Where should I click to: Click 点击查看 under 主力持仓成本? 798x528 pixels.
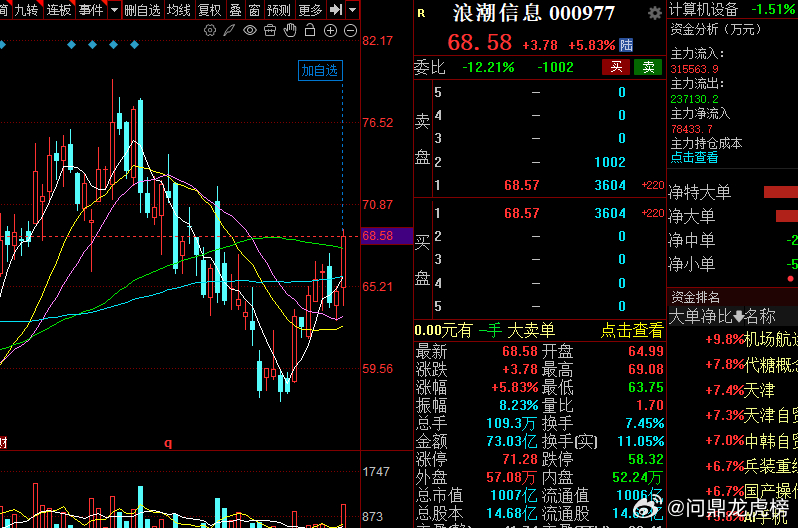694,158
